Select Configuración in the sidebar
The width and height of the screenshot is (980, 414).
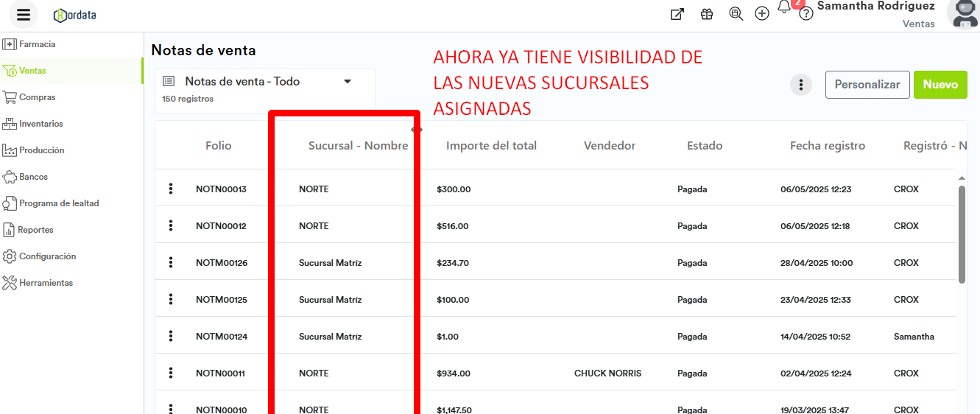(47, 256)
